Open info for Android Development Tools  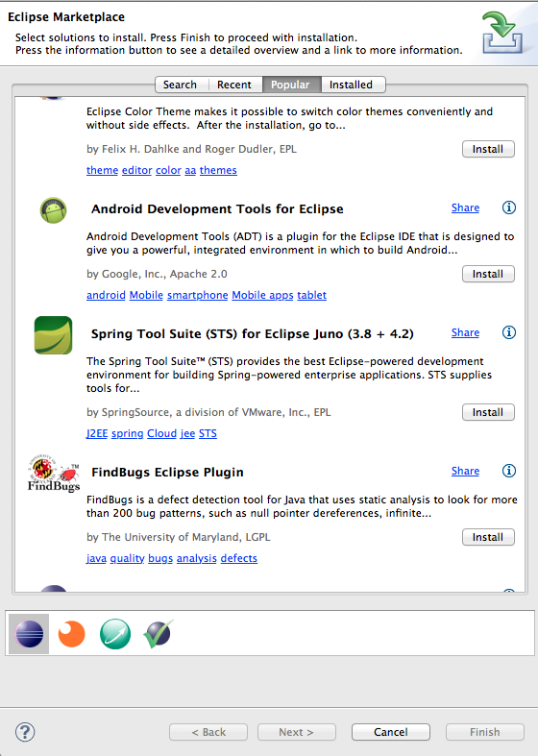point(508,207)
